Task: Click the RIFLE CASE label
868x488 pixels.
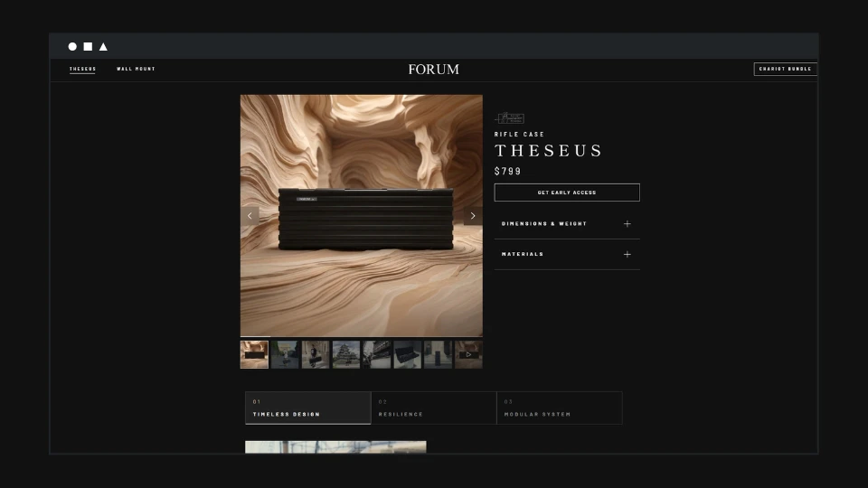Action: 519,135
